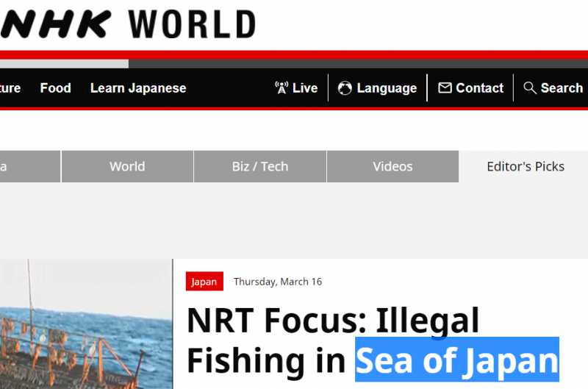Image resolution: width=588 pixels, height=389 pixels.
Task: Open the Food section
Action: [x=55, y=88]
